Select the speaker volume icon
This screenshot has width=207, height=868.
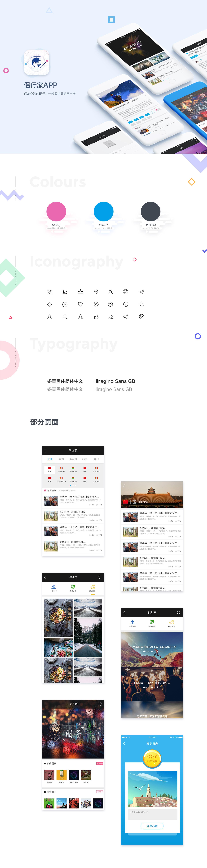142,304
